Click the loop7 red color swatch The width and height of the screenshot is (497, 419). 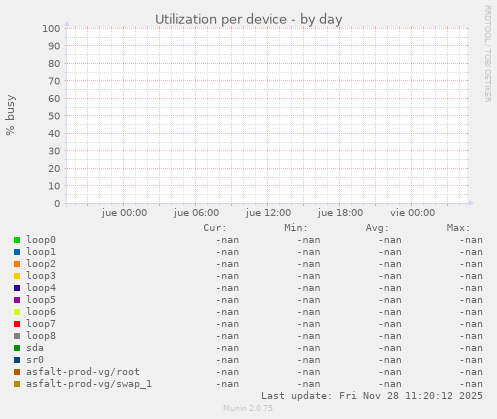click(17, 324)
